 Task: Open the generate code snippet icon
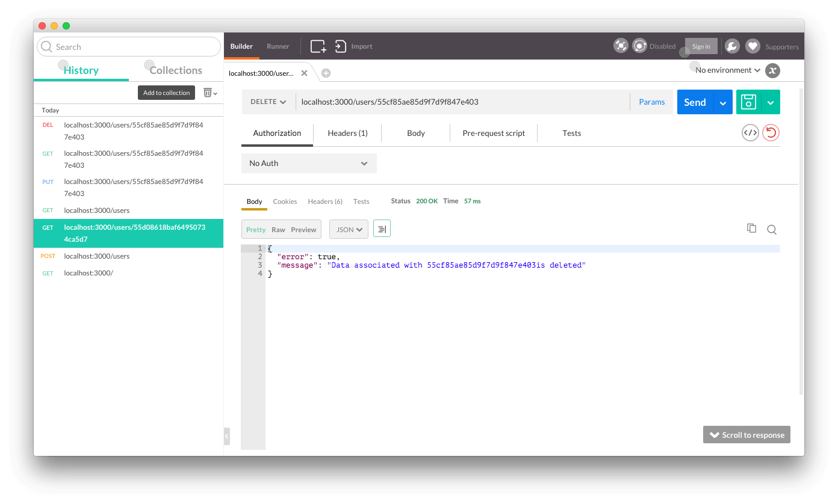coord(750,133)
